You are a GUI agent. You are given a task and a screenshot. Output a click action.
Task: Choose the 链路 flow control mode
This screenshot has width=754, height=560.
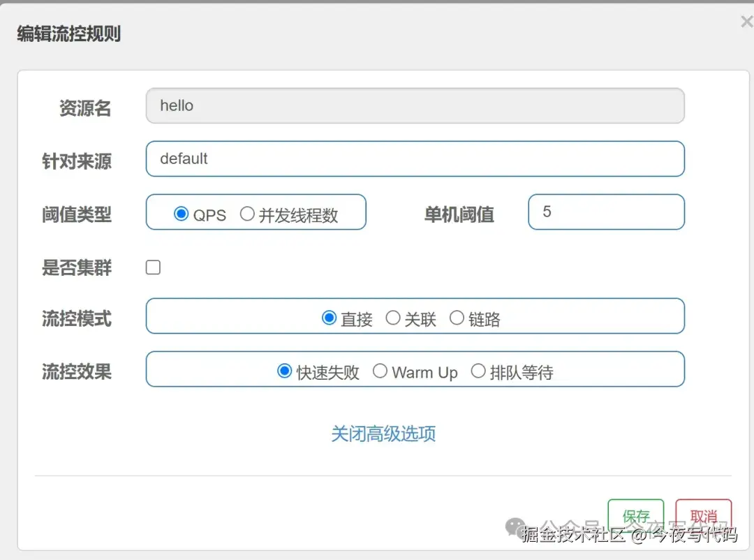pyautogui.click(x=457, y=317)
